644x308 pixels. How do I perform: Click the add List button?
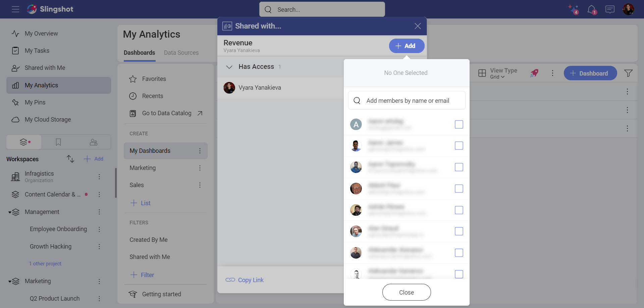tap(140, 203)
